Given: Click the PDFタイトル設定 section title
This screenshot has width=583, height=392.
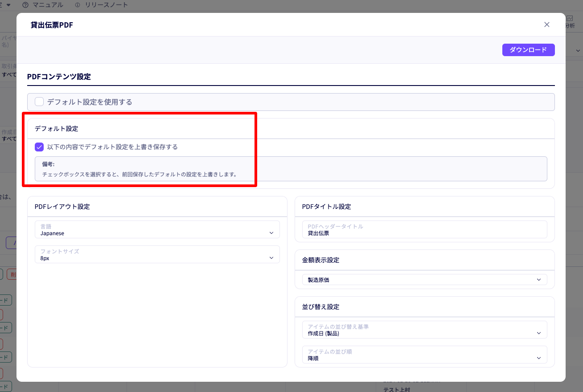Looking at the screenshot, I should pyautogui.click(x=327, y=207).
